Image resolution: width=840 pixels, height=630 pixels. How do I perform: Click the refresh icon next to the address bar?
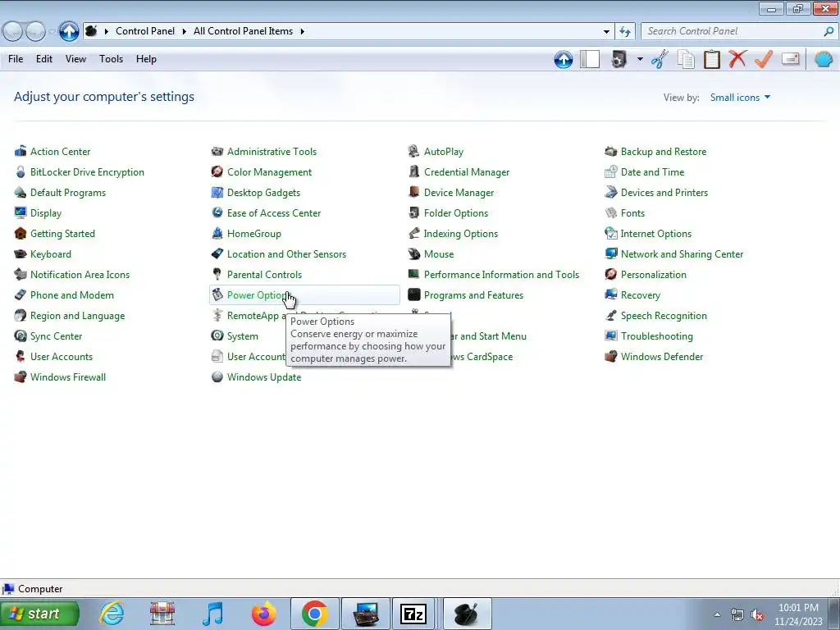[x=624, y=32]
